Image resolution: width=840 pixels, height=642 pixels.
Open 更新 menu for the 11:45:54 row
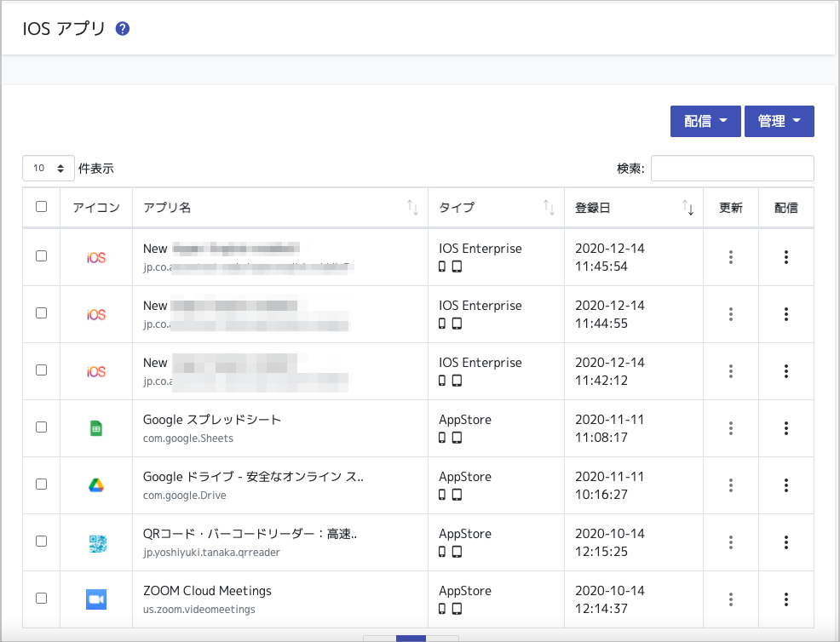coord(731,257)
